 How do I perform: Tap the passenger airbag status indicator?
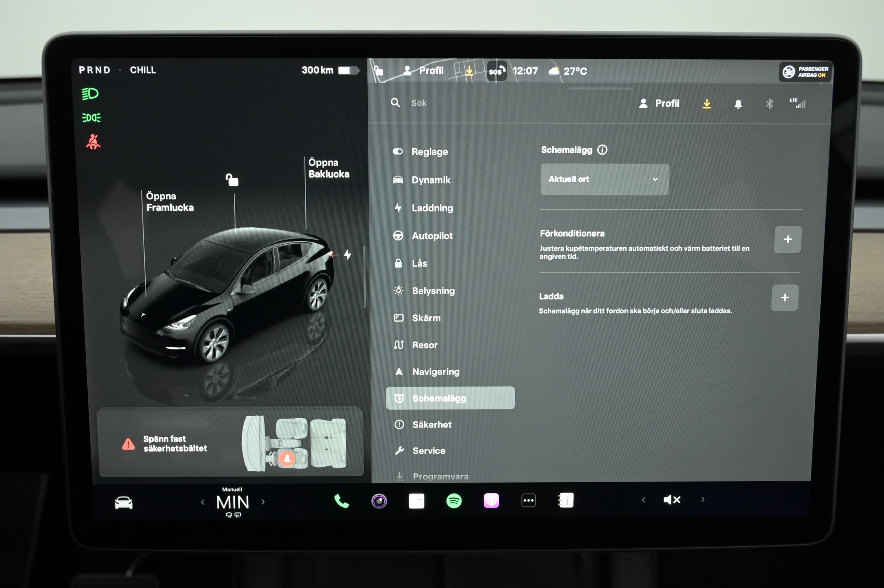(805, 72)
